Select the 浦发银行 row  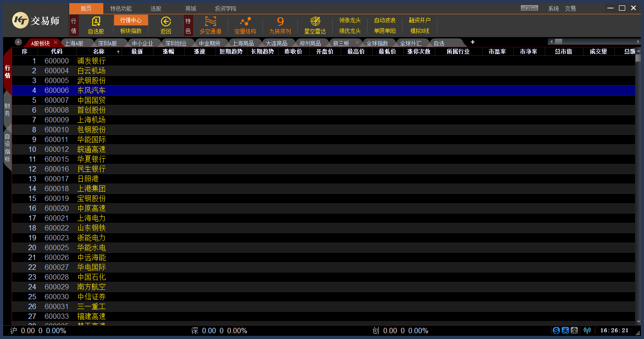click(323, 61)
